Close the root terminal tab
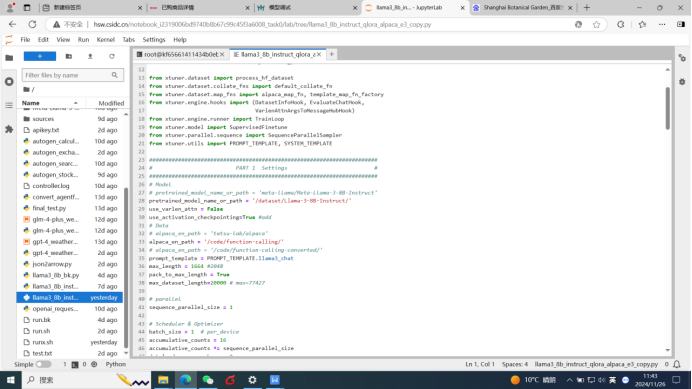The image size is (692, 389). pos(222,54)
